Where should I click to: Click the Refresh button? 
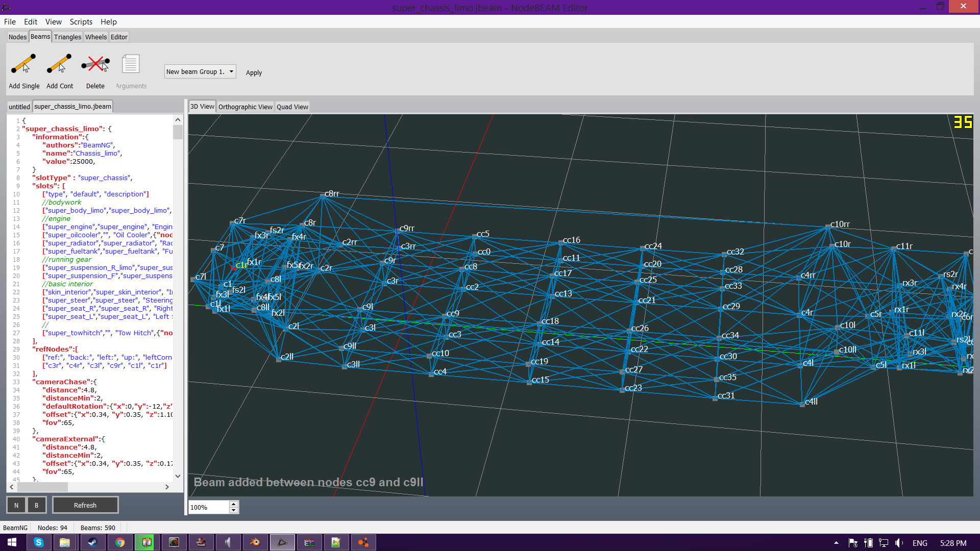[x=85, y=505]
